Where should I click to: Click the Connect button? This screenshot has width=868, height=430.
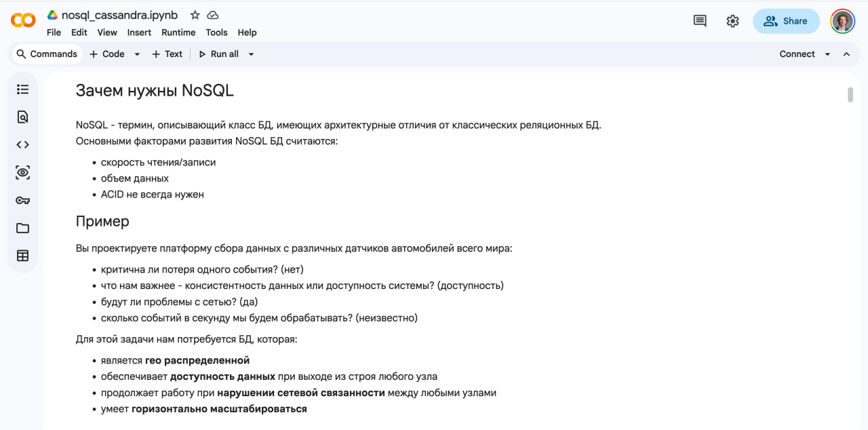point(797,54)
